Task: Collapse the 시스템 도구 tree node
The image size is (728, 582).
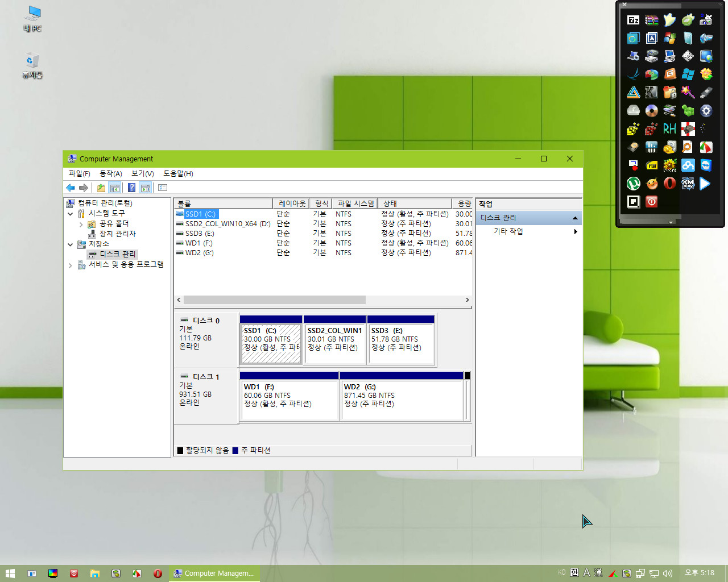Action: click(71, 214)
